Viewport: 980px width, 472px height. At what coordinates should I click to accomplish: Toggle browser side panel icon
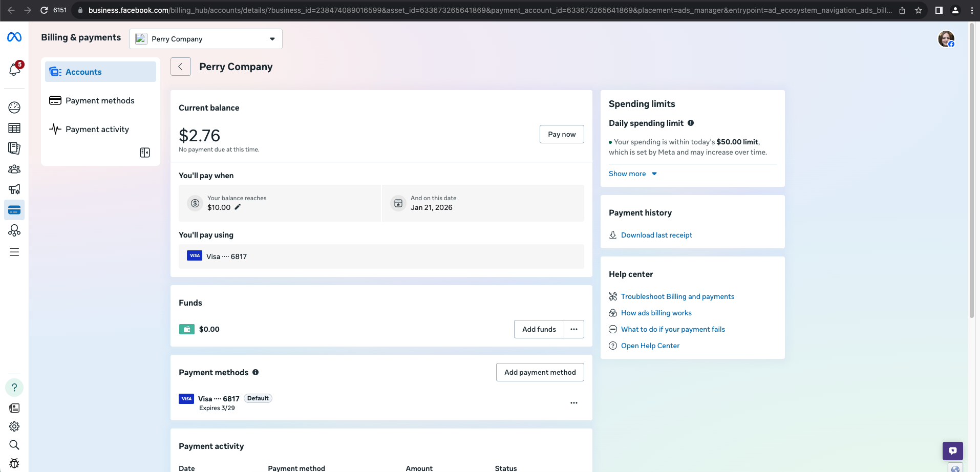pyautogui.click(x=939, y=10)
